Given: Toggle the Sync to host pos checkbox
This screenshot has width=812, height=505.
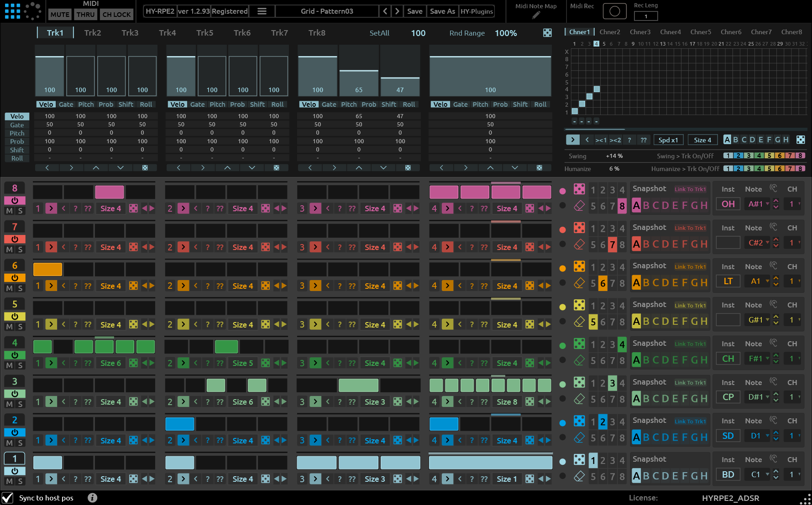Looking at the screenshot, I should (x=8, y=498).
